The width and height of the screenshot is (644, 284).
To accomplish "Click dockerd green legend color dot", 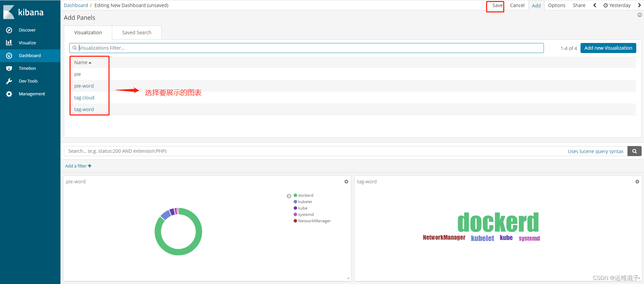I will [x=295, y=195].
